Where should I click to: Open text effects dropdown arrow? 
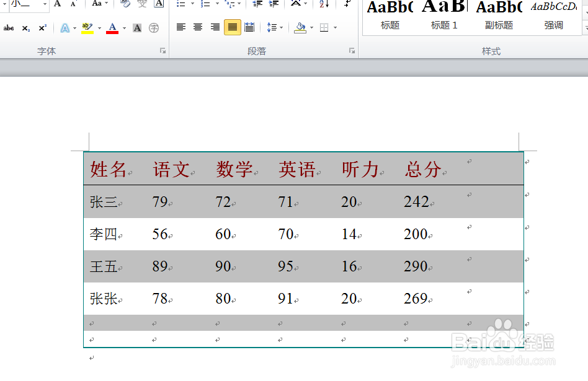pyautogui.click(x=74, y=28)
